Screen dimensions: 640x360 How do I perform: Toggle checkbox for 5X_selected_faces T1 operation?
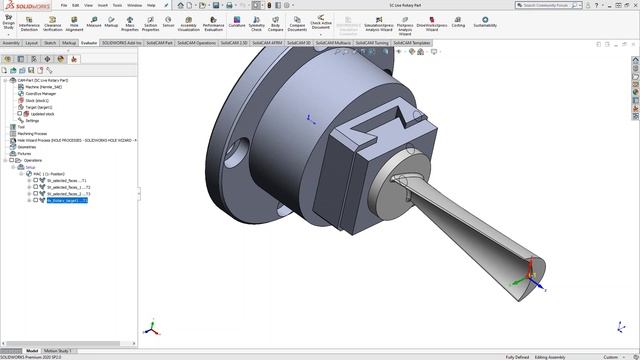36,180
